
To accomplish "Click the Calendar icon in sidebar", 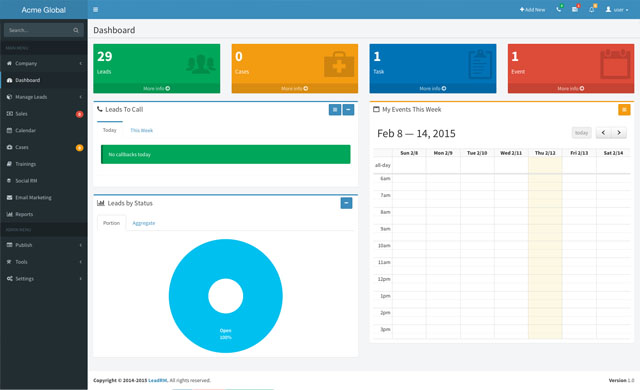I will click(9, 130).
